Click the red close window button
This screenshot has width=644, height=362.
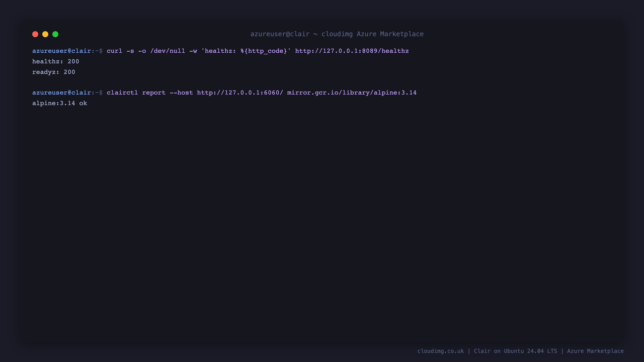[x=35, y=34]
